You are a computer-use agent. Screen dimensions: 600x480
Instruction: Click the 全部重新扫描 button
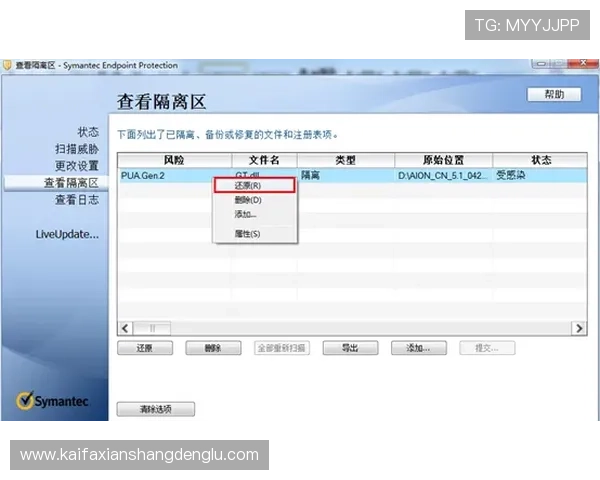pos(282,348)
